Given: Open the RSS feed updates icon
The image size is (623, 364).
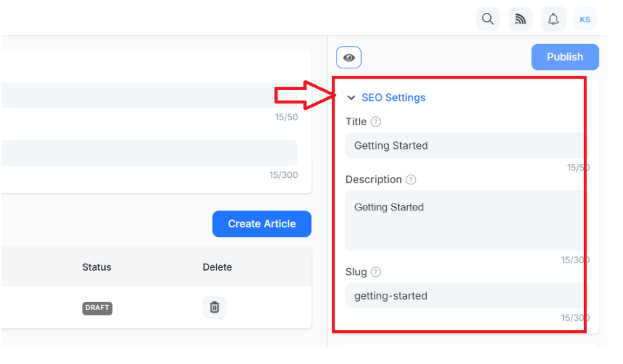Looking at the screenshot, I should [x=520, y=19].
